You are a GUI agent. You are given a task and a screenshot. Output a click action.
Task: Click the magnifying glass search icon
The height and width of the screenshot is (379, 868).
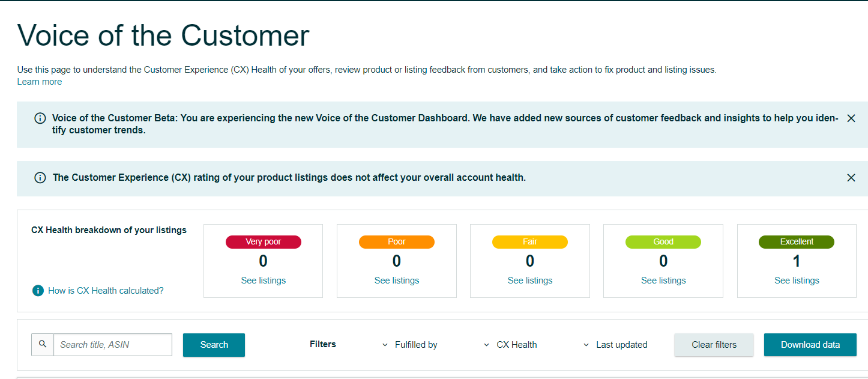coord(43,344)
